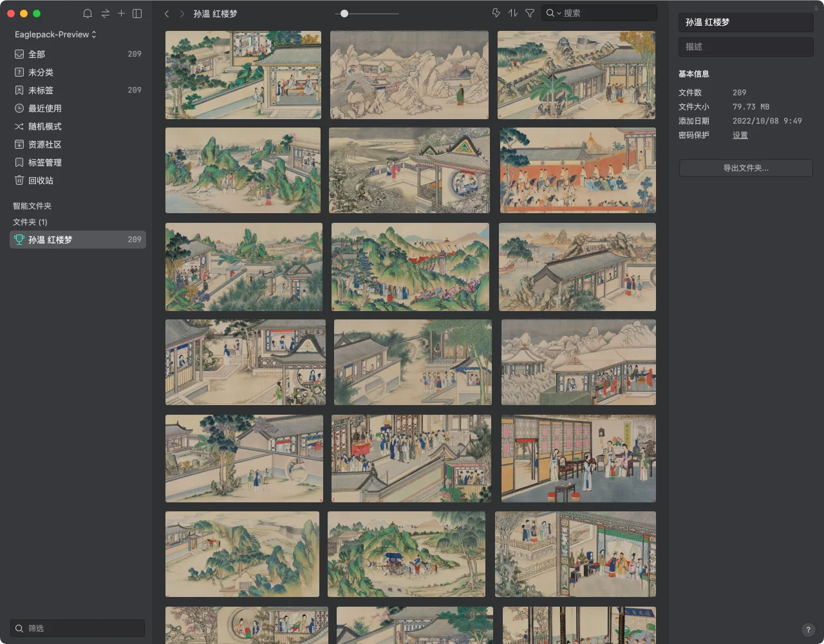Select 随机模式 in the sidebar

[x=44, y=126]
